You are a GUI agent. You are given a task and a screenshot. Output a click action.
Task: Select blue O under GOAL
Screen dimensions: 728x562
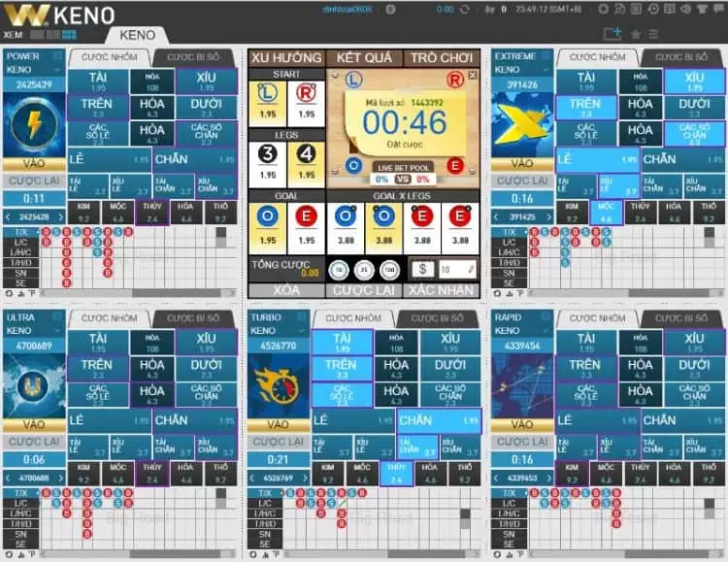268,228
